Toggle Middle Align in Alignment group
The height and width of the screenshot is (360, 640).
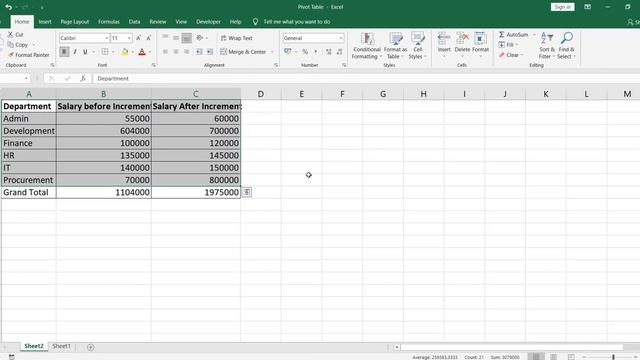[176, 38]
